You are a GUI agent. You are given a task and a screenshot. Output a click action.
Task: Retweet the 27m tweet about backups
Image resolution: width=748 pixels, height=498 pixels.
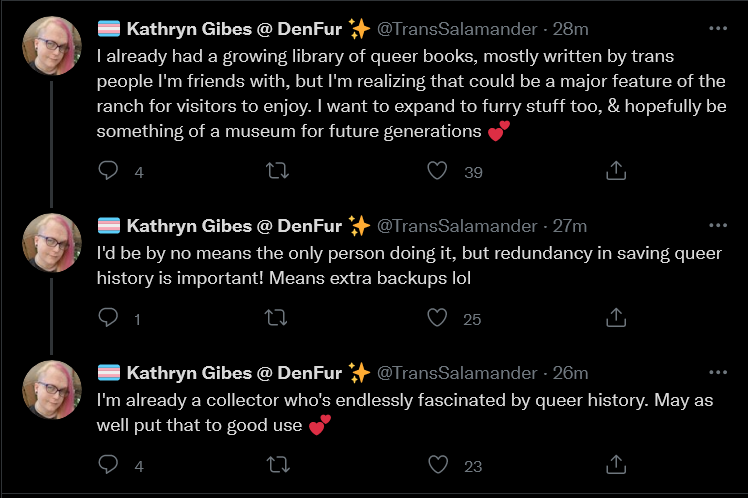(276, 317)
